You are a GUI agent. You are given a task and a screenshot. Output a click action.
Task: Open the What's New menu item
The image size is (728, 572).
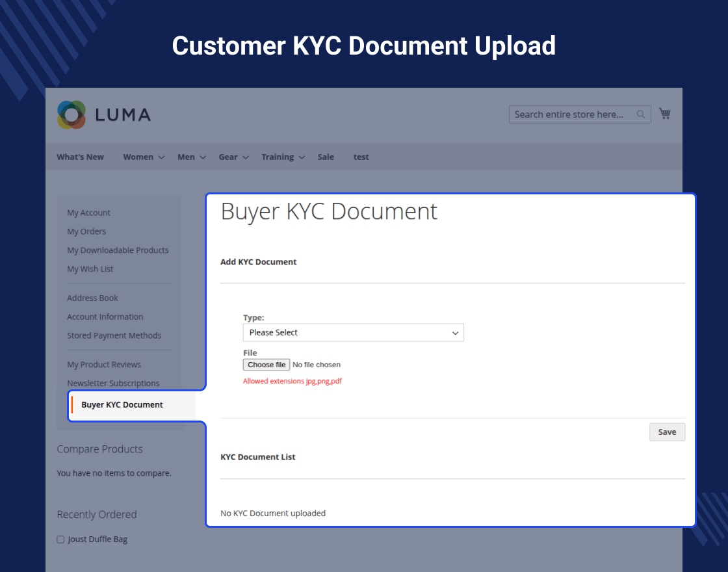(x=80, y=157)
